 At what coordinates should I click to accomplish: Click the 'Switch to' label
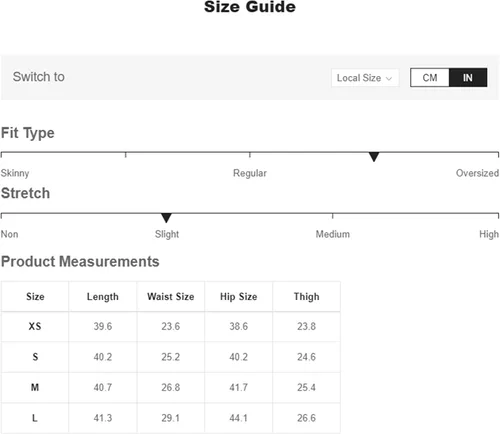tap(39, 77)
